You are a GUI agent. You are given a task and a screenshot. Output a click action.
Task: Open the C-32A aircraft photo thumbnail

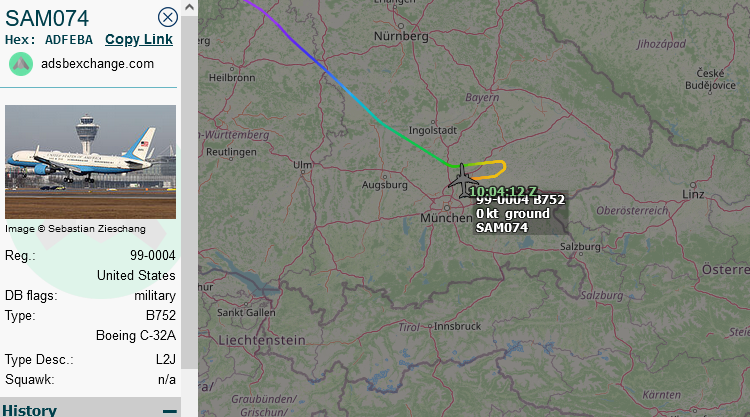[90, 162]
